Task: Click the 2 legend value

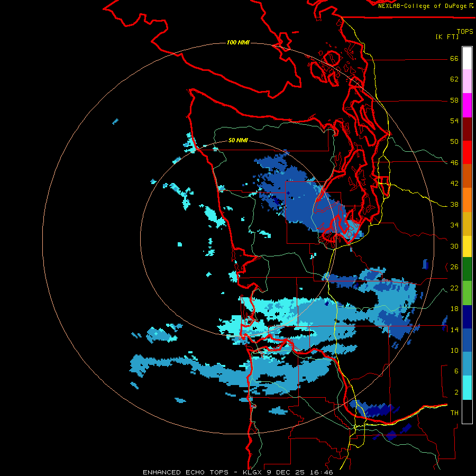Action: tap(456, 392)
